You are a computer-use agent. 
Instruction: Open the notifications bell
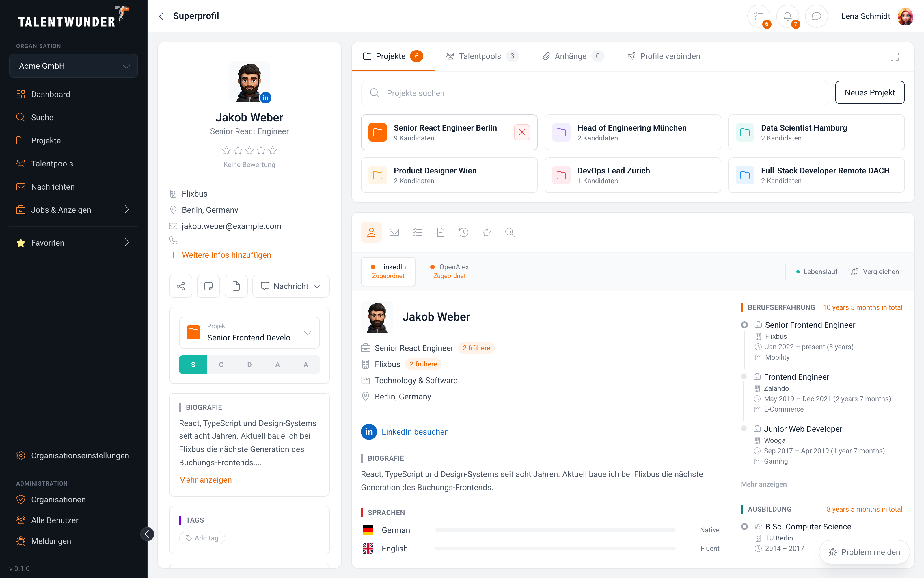point(787,16)
